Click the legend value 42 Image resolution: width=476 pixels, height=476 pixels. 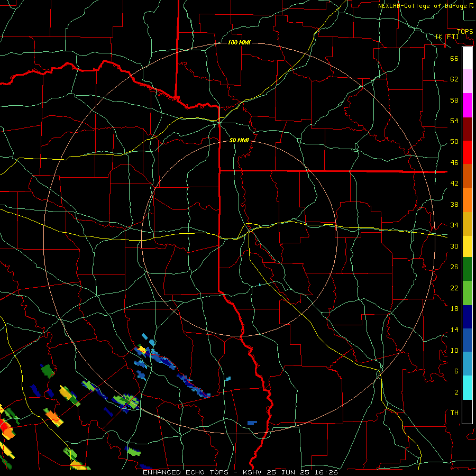(x=454, y=184)
